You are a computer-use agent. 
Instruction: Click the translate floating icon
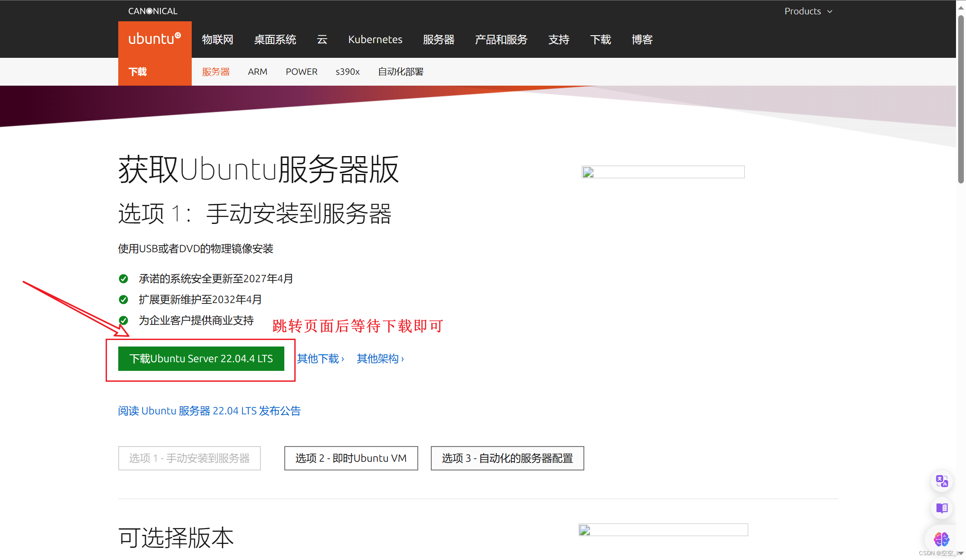942,481
